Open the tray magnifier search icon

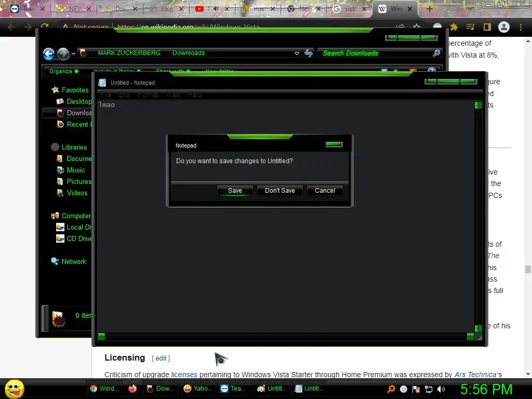point(391,389)
